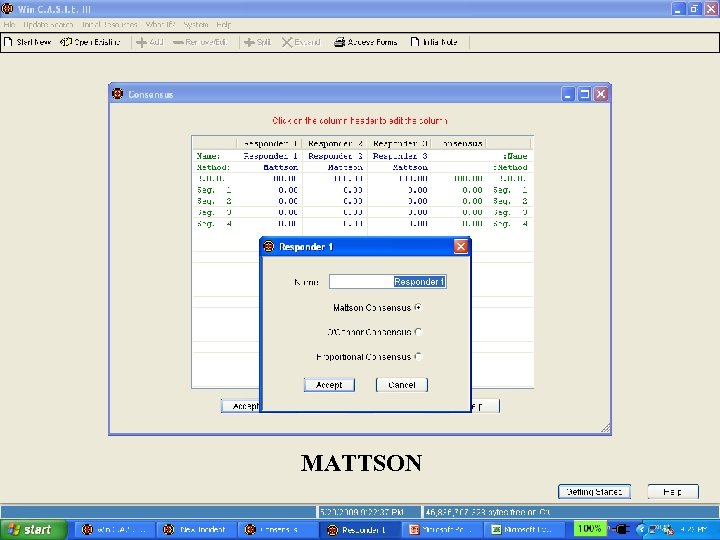Click the Open Existing toolbar icon
The image size is (720, 540).
coord(66,42)
